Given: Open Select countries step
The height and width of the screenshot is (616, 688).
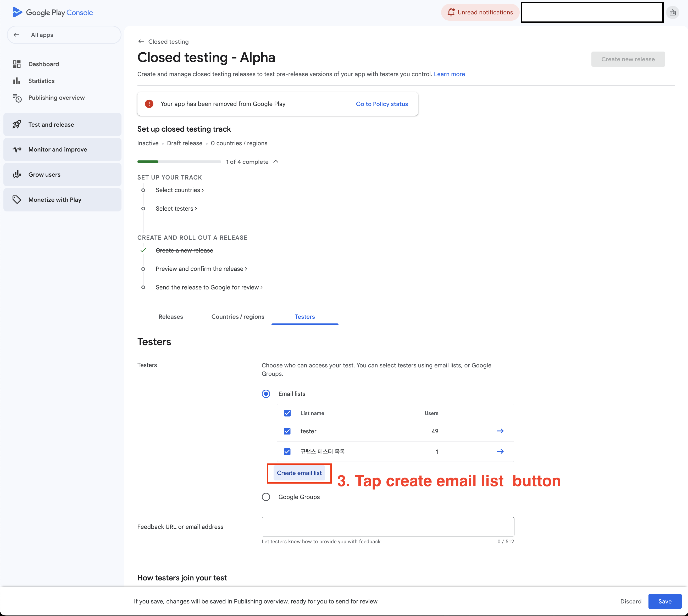Looking at the screenshot, I should click(179, 190).
